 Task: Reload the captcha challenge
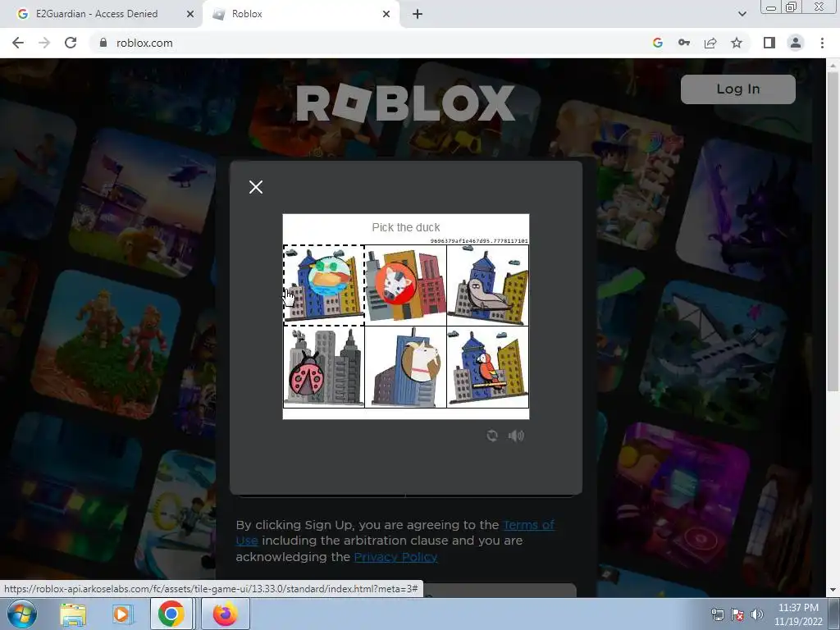coord(492,436)
